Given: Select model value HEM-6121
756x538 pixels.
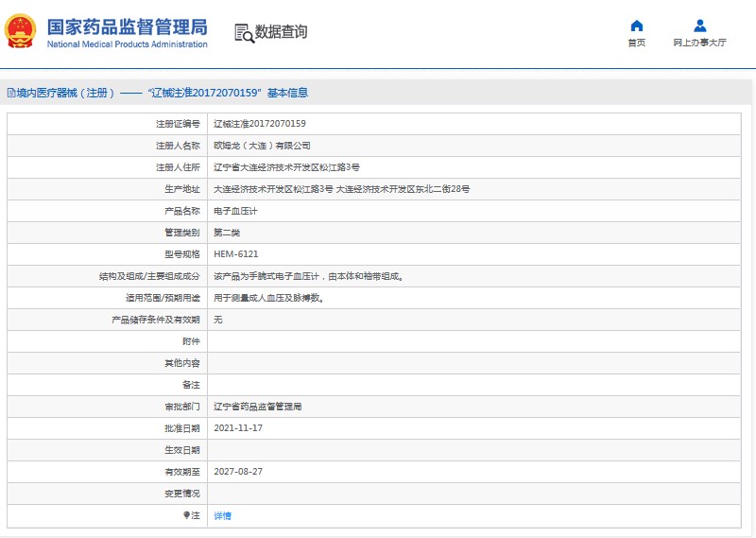Looking at the screenshot, I should point(235,254).
